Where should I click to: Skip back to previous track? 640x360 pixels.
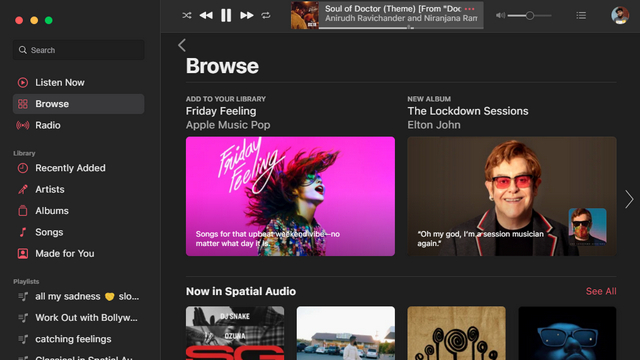[x=206, y=16]
